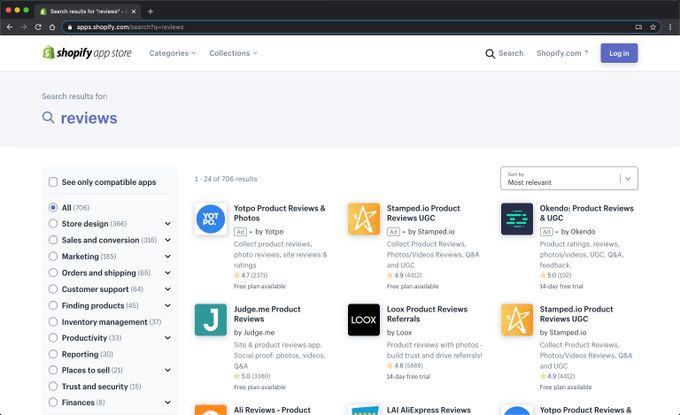Viewport: 680px width, 415px height.
Task: Bookmark page with the star icon
Action: click(x=653, y=27)
